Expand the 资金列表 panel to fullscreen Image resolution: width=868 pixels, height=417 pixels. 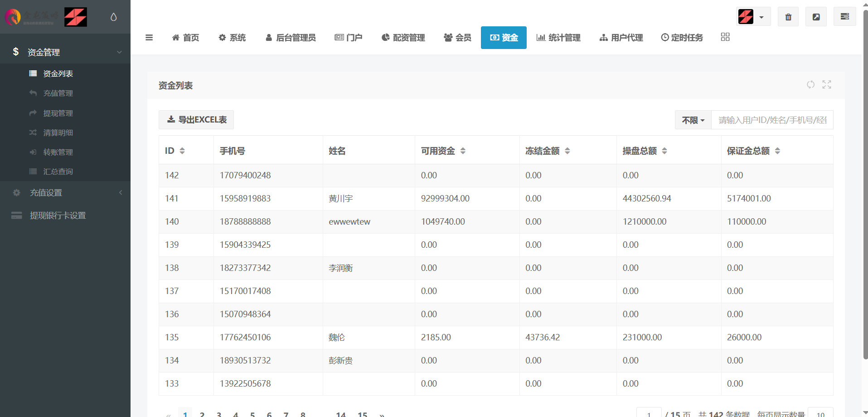point(827,85)
